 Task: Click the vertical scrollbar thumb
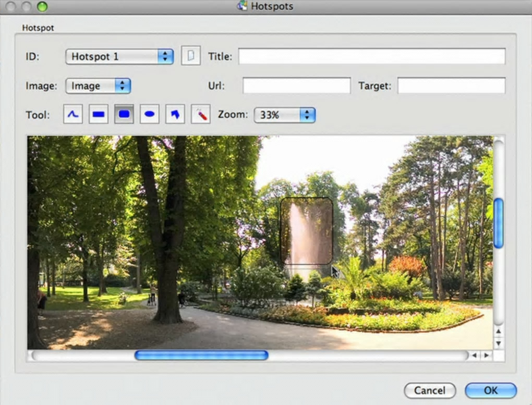click(x=499, y=224)
